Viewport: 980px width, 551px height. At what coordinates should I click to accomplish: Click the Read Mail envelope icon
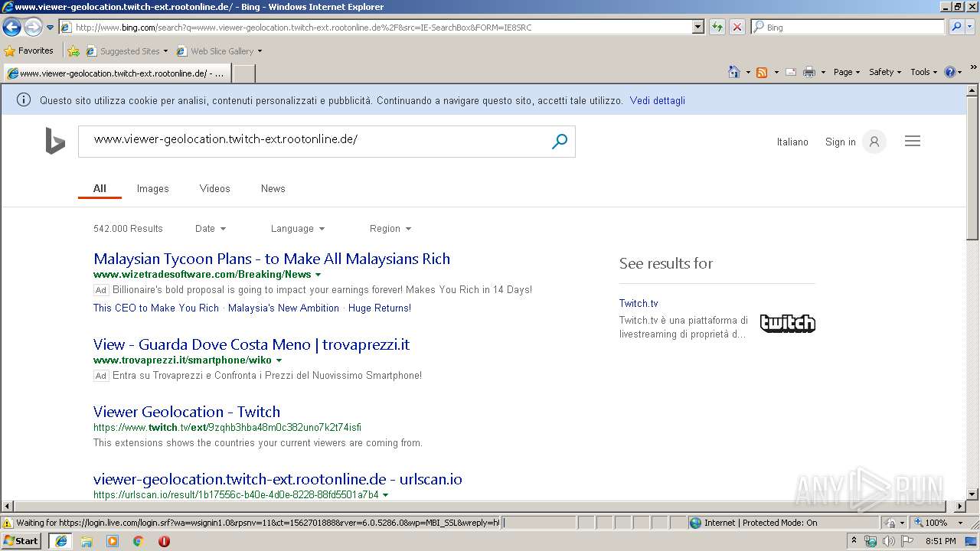pyautogui.click(x=790, y=72)
